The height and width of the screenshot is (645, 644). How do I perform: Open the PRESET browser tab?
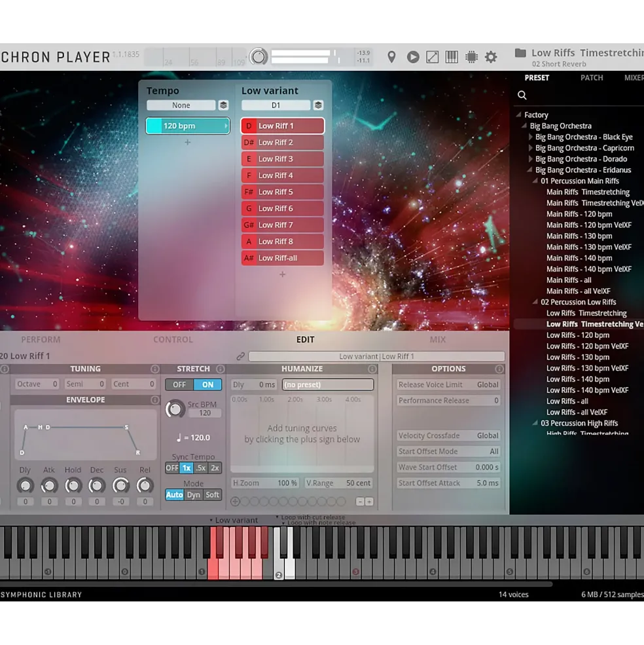tap(537, 78)
